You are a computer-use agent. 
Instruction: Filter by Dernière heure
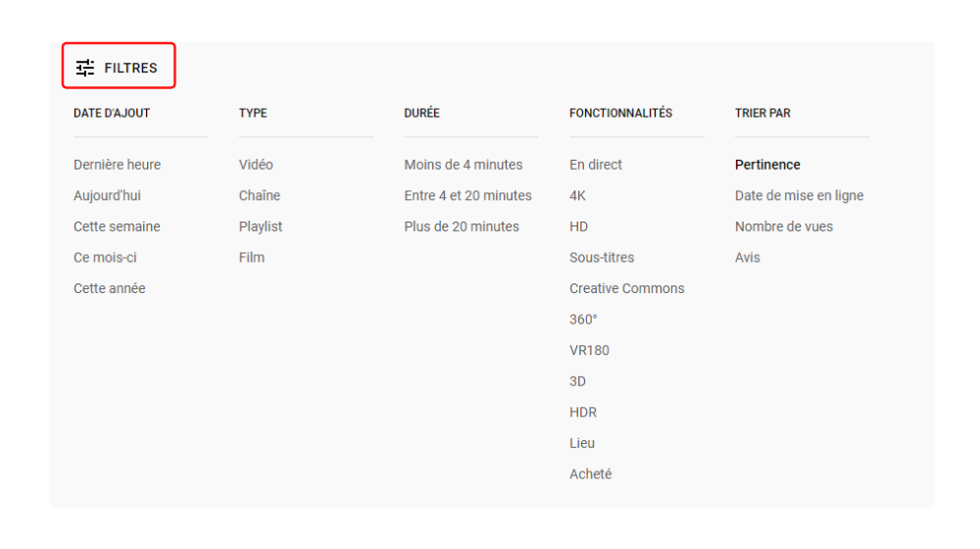(117, 165)
